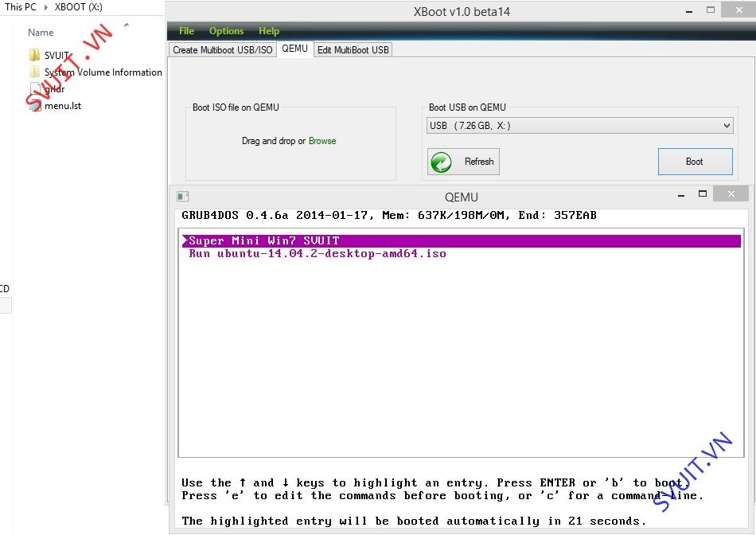This screenshot has height=535, width=756.
Task: Click the Boot button
Action: (x=695, y=162)
